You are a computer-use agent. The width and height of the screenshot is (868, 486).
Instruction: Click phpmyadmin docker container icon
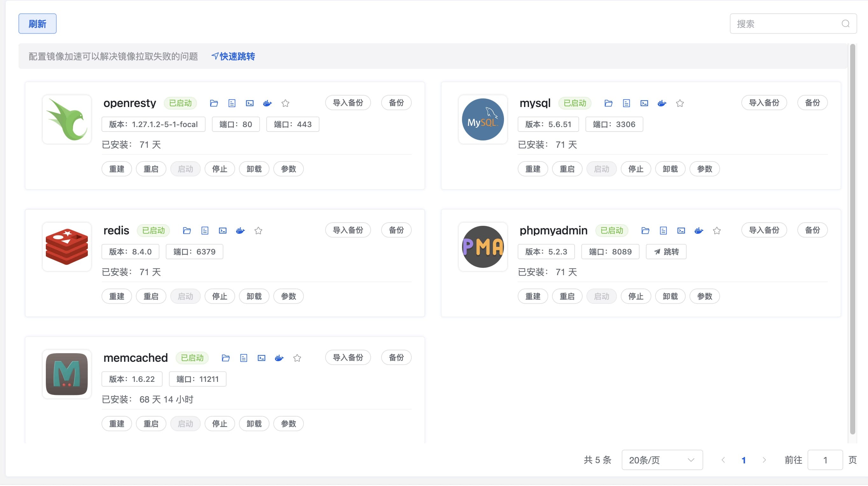[698, 231]
